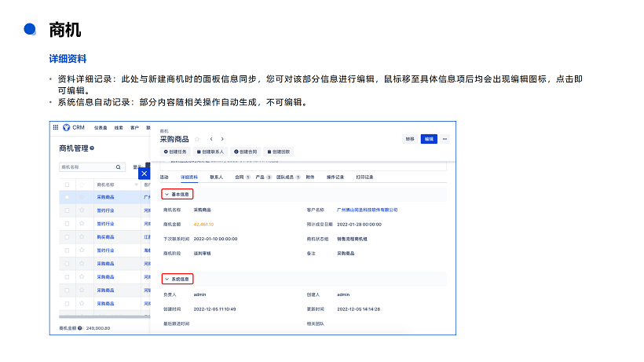This screenshot has height=362, width=644.
Task: Click the 创建合同 button
Action: click(245, 152)
